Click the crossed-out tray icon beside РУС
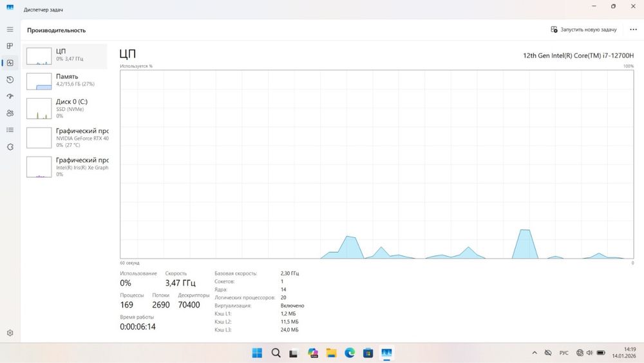Viewport: 644px width, 363px height. click(x=548, y=353)
